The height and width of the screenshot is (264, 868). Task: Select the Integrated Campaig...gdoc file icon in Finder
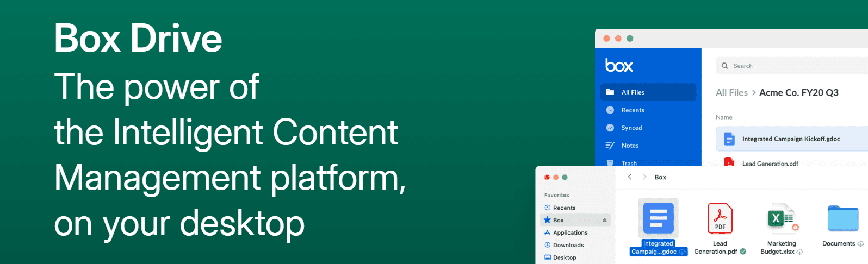[658, 218]
